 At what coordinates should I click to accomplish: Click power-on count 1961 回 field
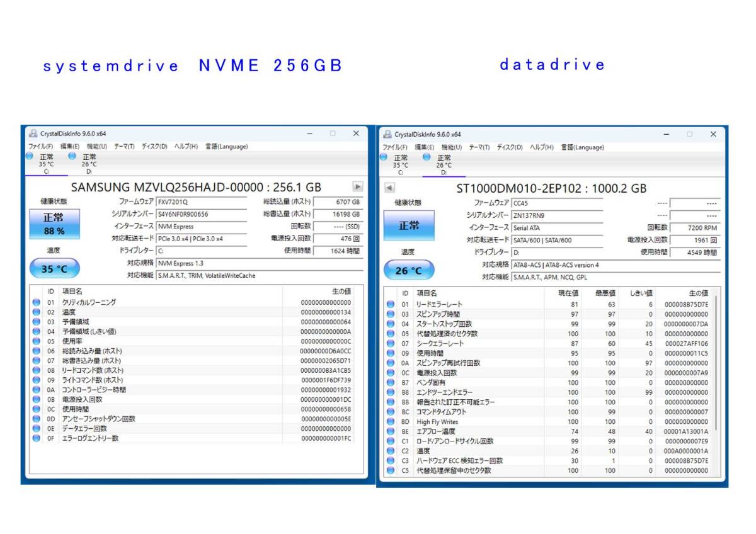tap(695, 240)
